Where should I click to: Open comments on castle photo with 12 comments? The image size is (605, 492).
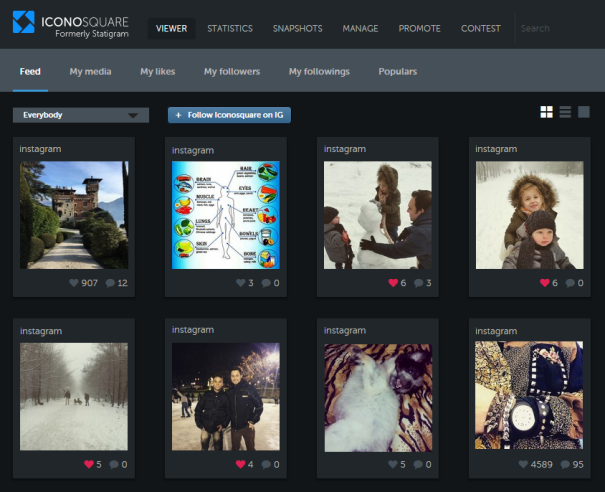pyautogui.click(x=110, y=283)
